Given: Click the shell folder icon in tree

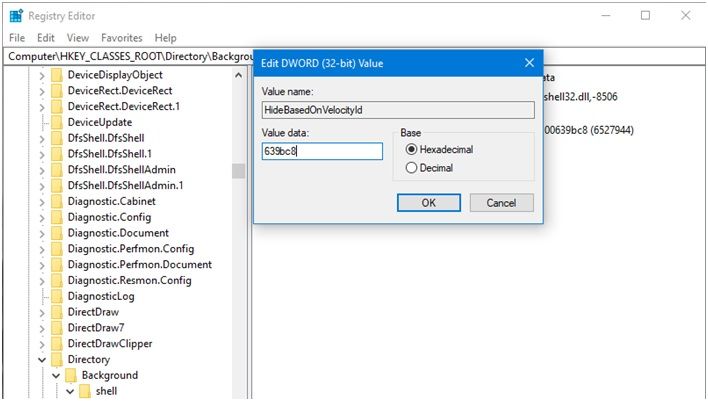Looking at the screenshot, I should (84, 391).
